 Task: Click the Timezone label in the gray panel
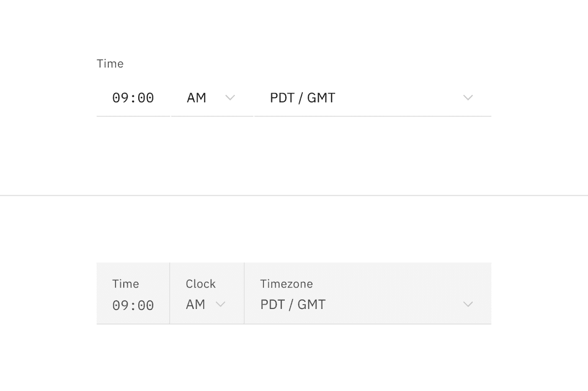click(x=286, y=283)
